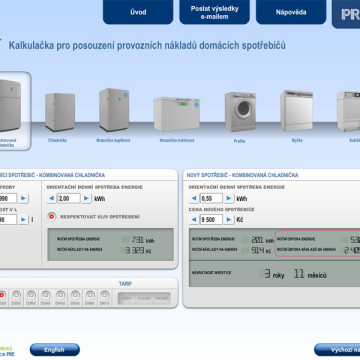Click the TARIF panel heading
The width and height of the screenshot is (360, 360).
coord(125,284)
